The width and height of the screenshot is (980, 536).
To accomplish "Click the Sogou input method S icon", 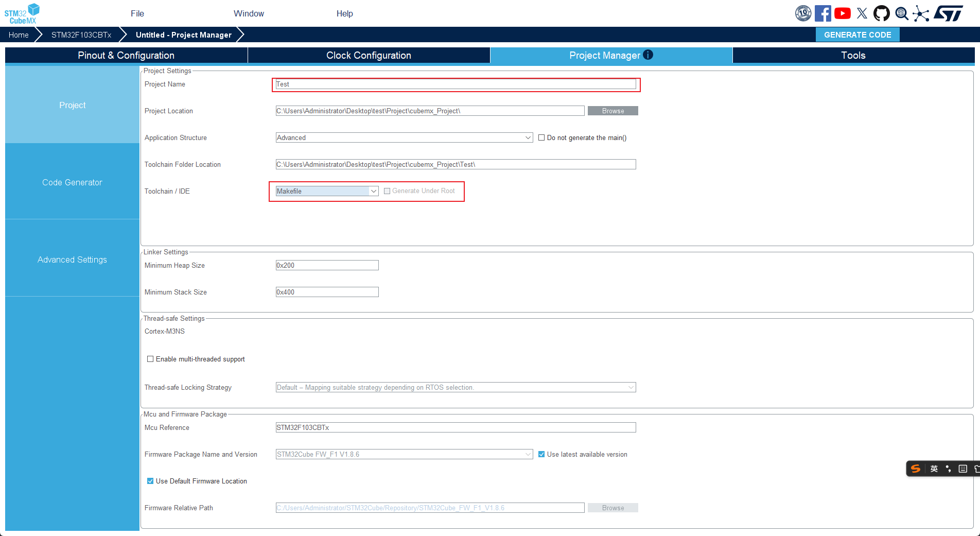I will (x=916, y=469).
